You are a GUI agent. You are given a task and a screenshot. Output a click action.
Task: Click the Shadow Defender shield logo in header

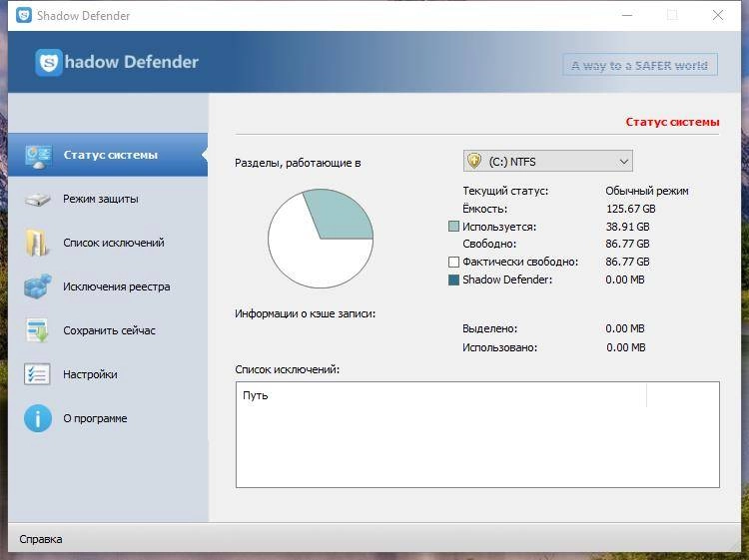49,63
